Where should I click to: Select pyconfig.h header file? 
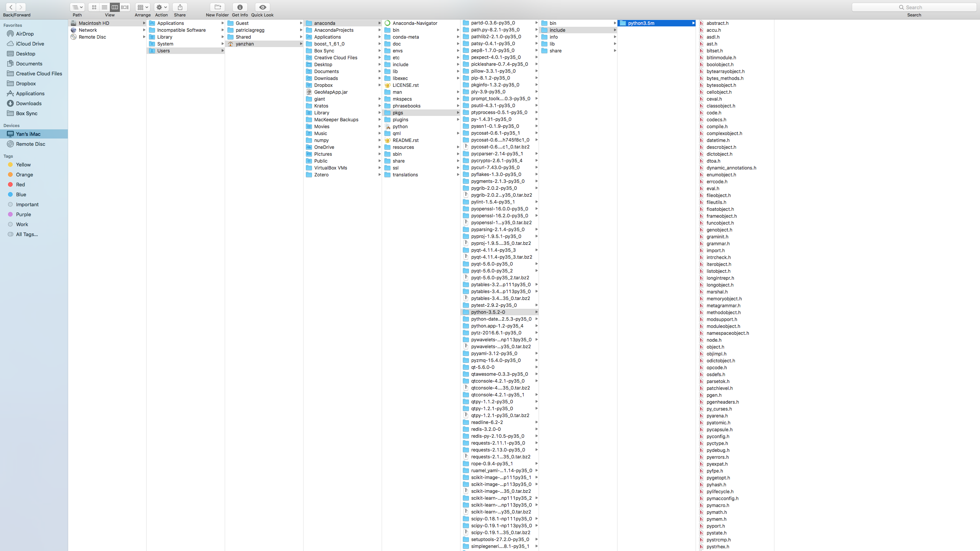(735, 436)
